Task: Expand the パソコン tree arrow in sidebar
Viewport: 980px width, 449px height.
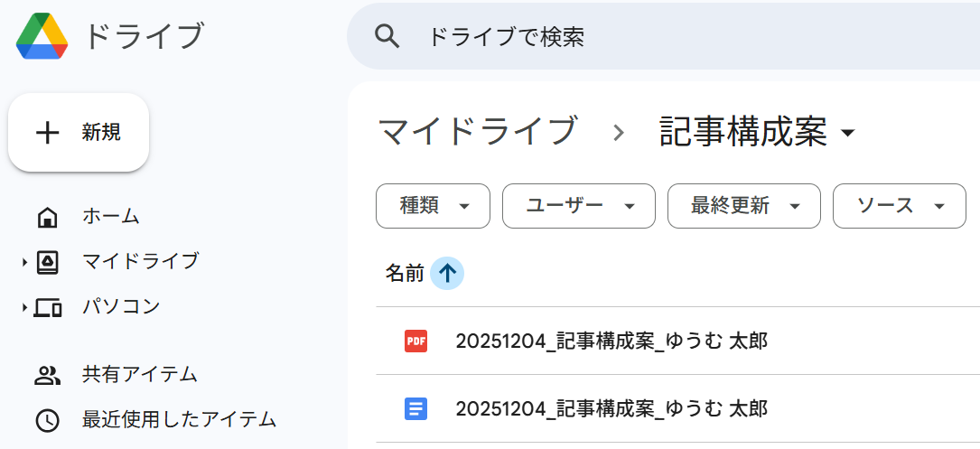Action: [x=24, y=308]
